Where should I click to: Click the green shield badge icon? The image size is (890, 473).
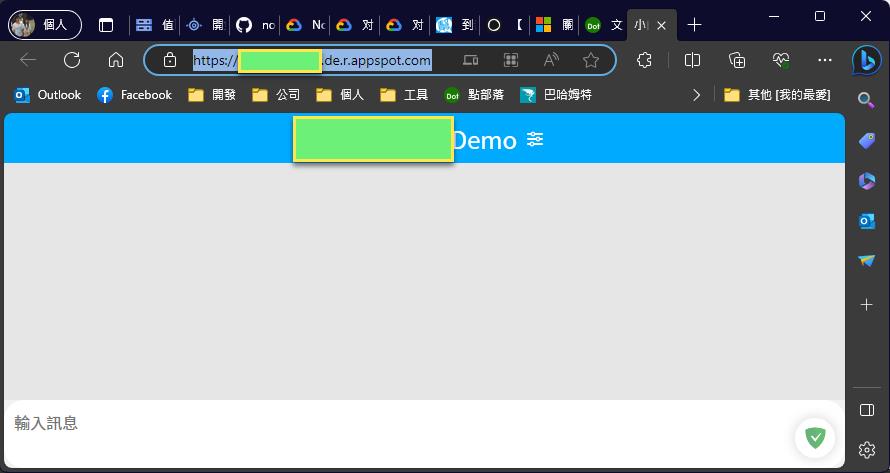pyautogui.click(x=815, y=438)
